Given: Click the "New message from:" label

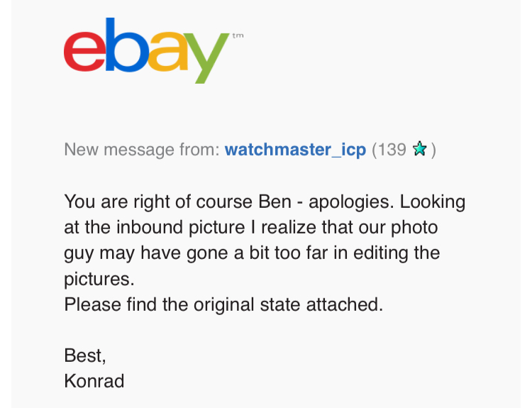Looking at the screenshot, I should (x=141, y=150).
